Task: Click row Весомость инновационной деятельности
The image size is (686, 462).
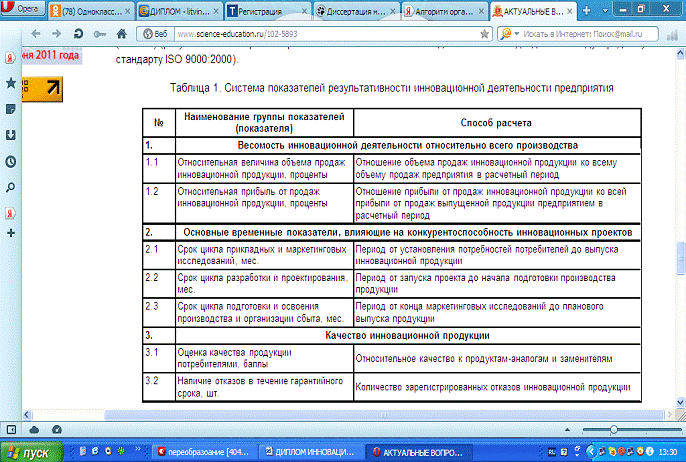Action: 408,145
